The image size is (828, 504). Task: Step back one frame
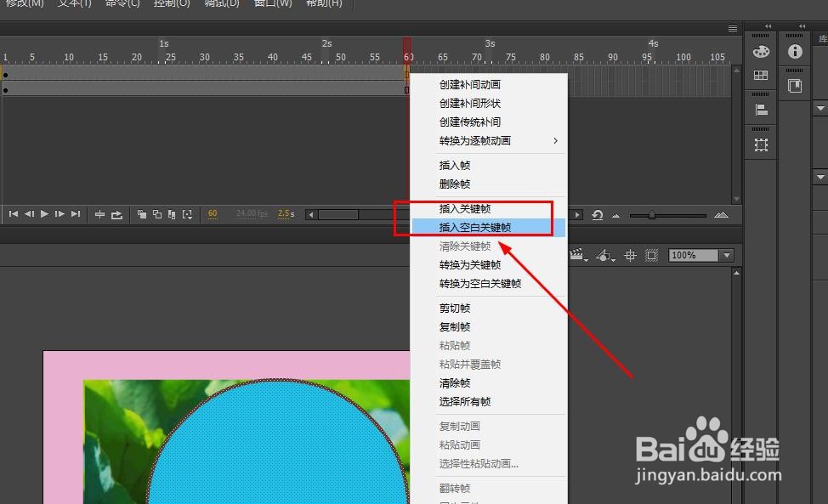pos(29,213)
